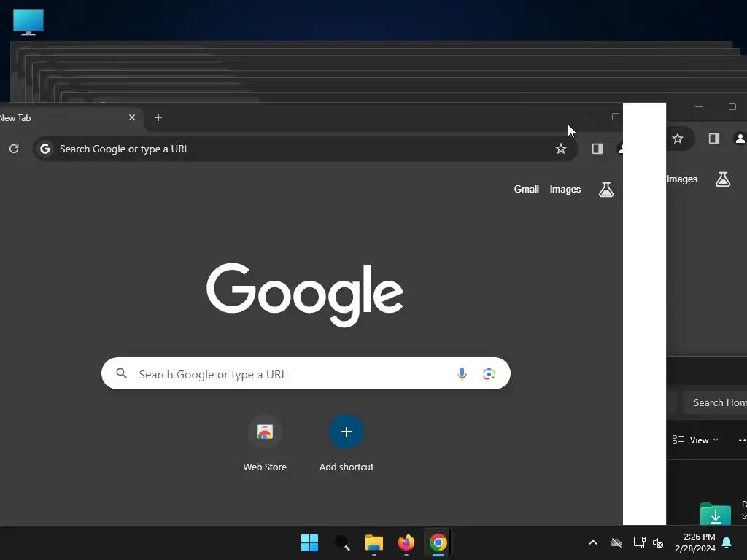Click the Google search box on the page
The width and height of the screenshot is (747, 560).
(306, 374)
